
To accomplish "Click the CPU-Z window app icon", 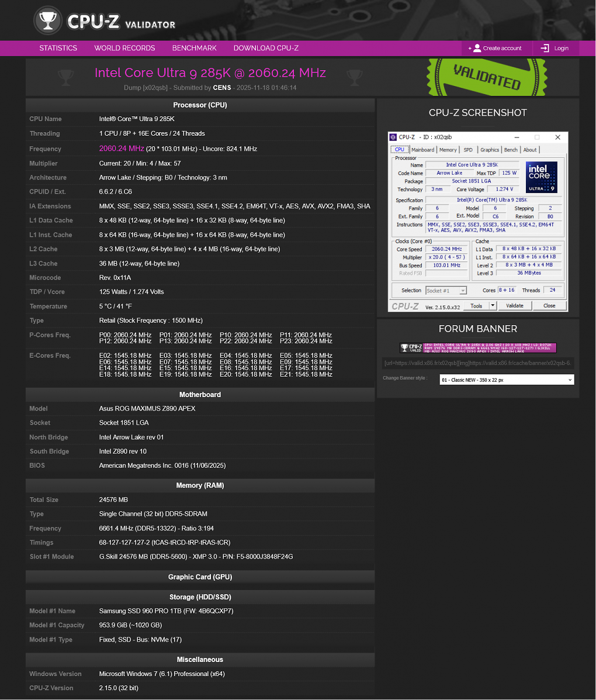I will [x=393, y=137].
